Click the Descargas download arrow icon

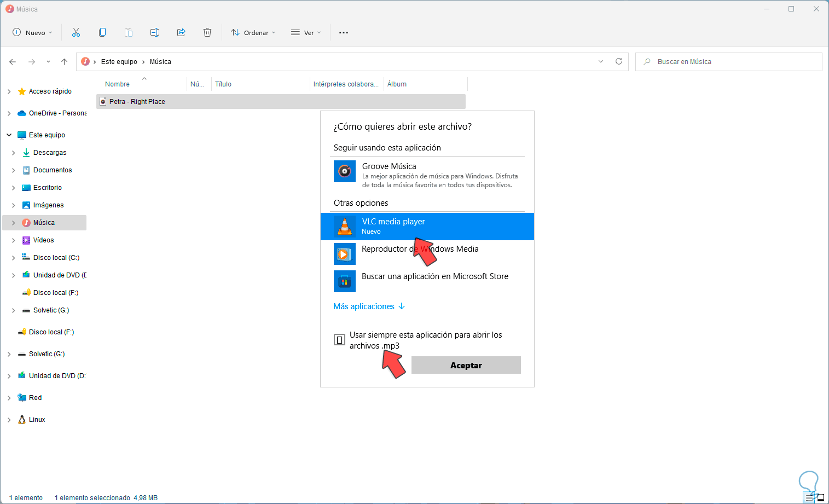[26, 153]
